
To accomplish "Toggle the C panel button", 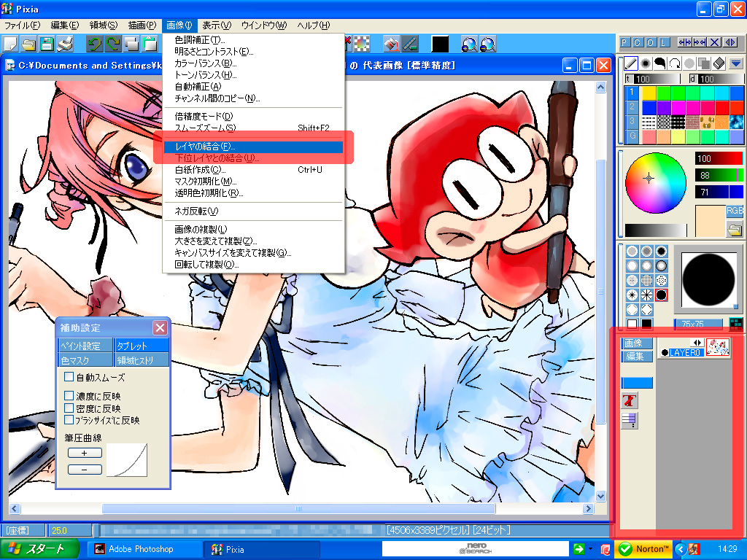I will tap(638, 42).
